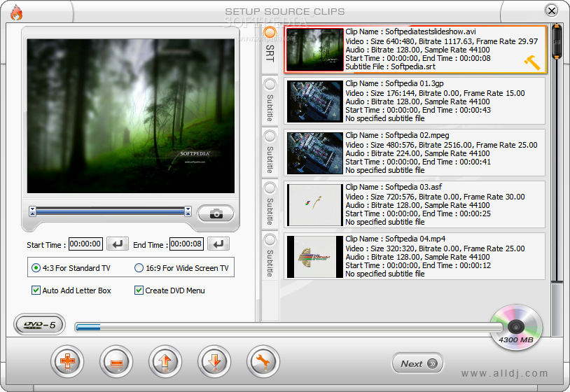Set End Time with the enter arrow button

[x=218, y=244]
